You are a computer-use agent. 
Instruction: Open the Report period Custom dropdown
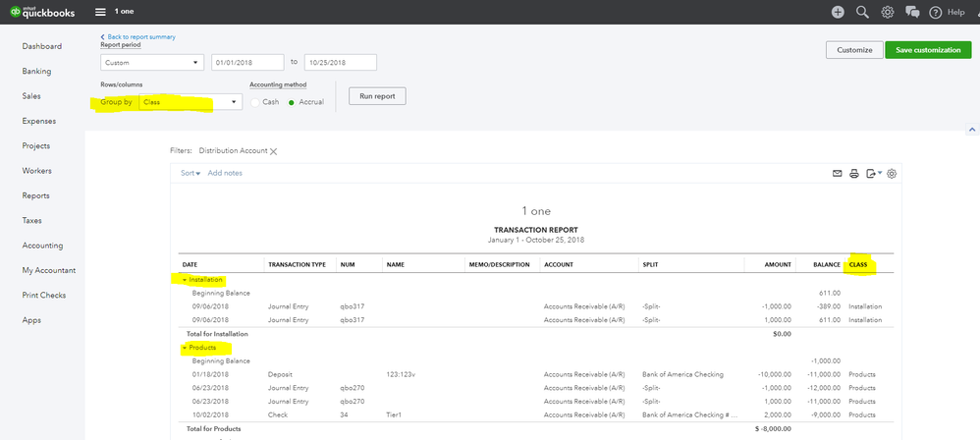coord(151,62)
